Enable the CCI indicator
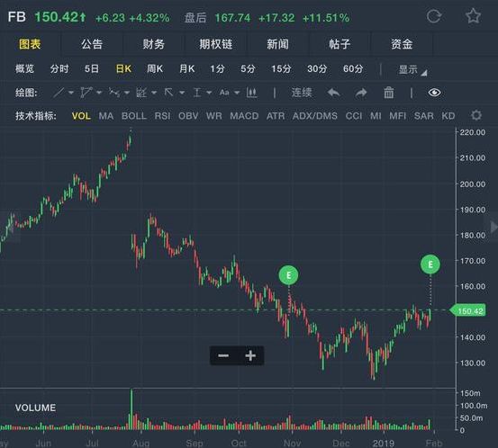The width and height of the screenshot is (498, 448). pos(354,116)
